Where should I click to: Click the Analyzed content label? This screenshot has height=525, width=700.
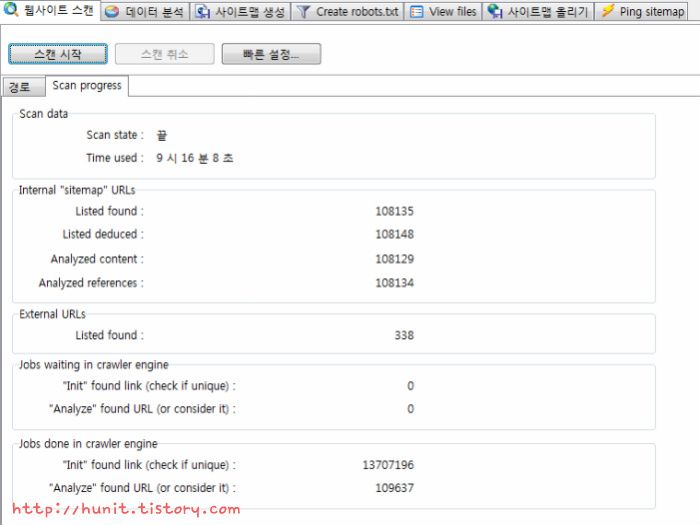click(97, 259)
